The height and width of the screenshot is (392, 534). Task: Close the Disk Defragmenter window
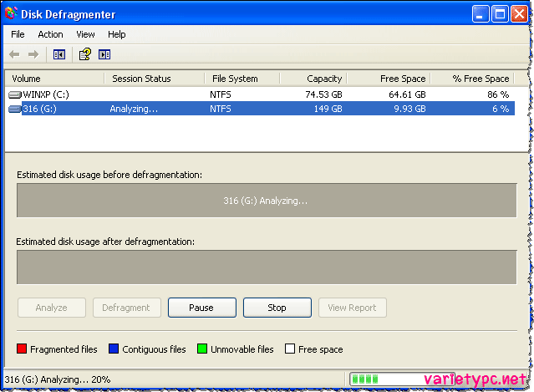(519, 14)
